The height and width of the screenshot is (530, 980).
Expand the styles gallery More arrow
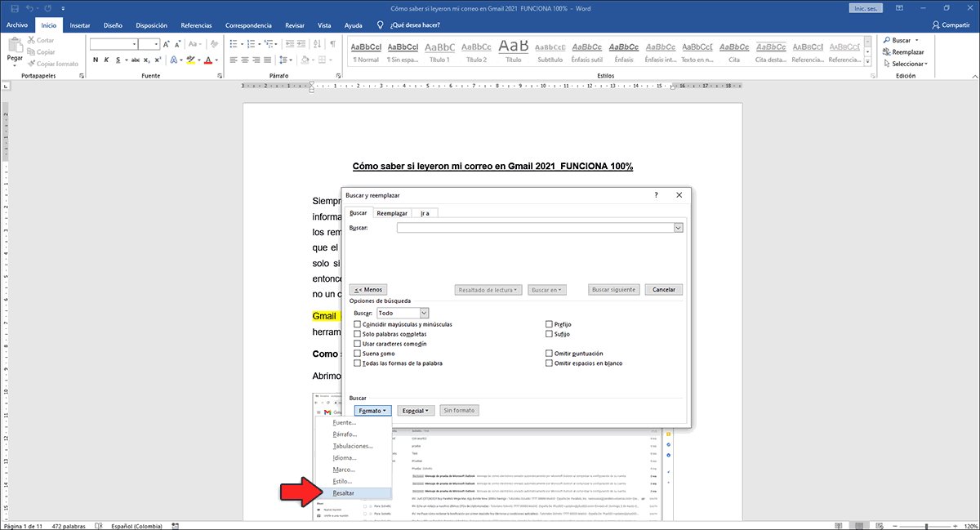(867, 60)
